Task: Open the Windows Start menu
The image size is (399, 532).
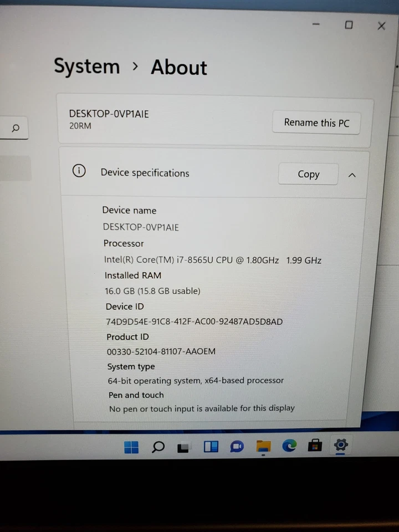Action: pyautogui.click(x=131, y=447)
